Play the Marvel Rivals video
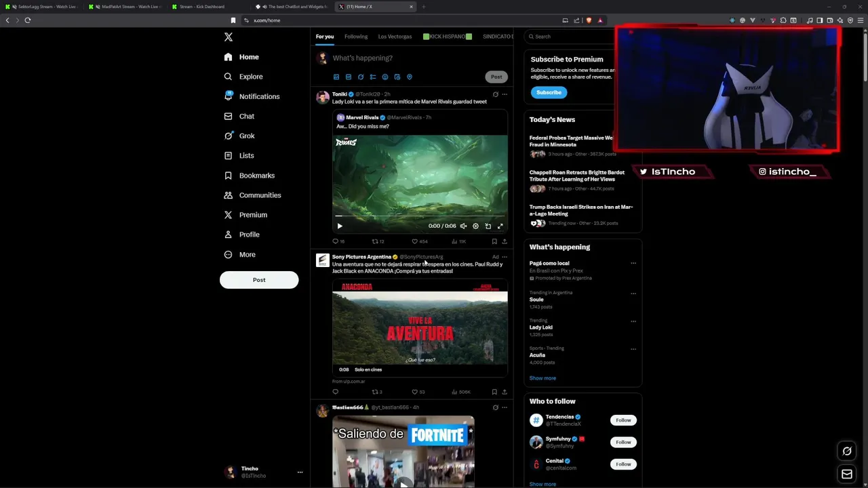This screenshot has height=488, width=868. click(340, 226)
